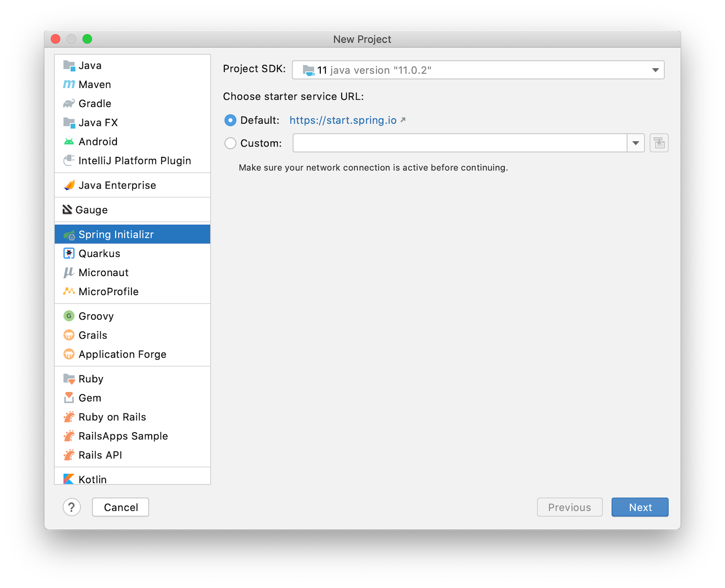This screenshot has width=725, height=588.
Task: Select the Groovy green icon
Action: point(69,316)
